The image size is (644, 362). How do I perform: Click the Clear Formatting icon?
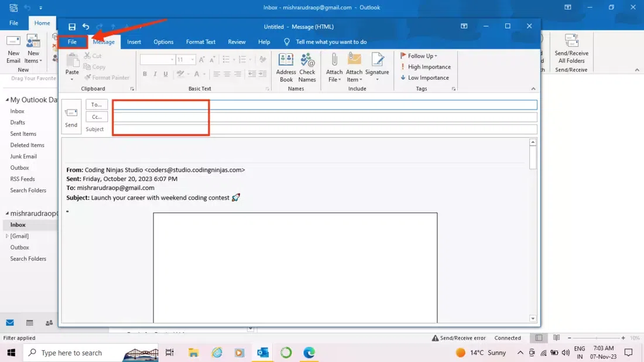(x=263, y=60)
